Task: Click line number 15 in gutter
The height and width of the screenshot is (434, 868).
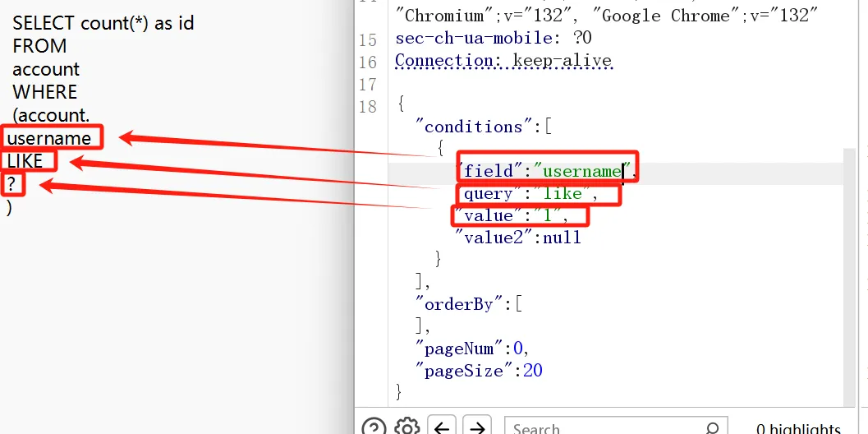Action: [x=368, y=40]
